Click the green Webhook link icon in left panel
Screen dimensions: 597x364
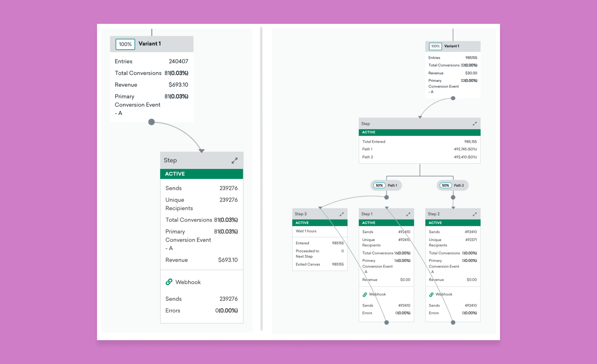click(169, 282)
